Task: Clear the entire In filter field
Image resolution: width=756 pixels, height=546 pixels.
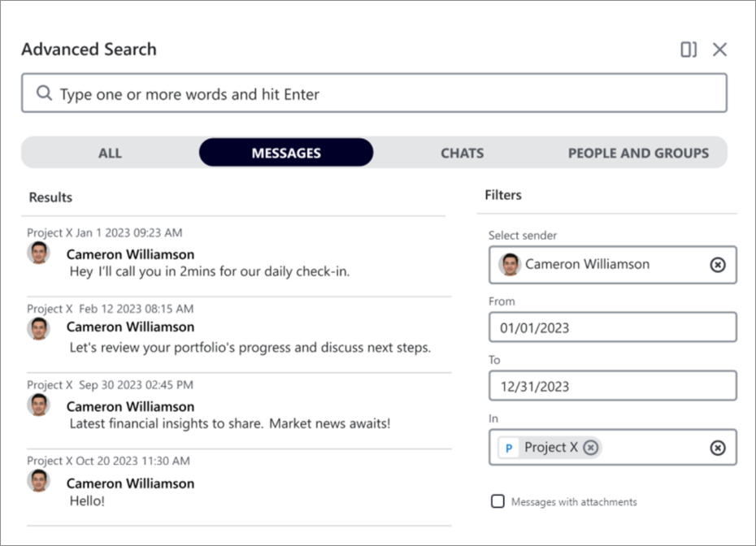Action: point(718,448)
